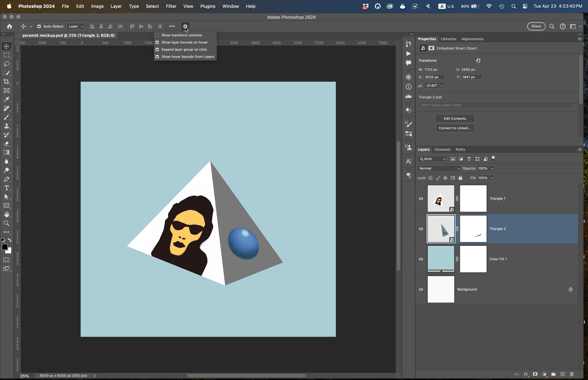Select the Horizontal Type tool
This screenshot has height=380, width=588.
7,188
